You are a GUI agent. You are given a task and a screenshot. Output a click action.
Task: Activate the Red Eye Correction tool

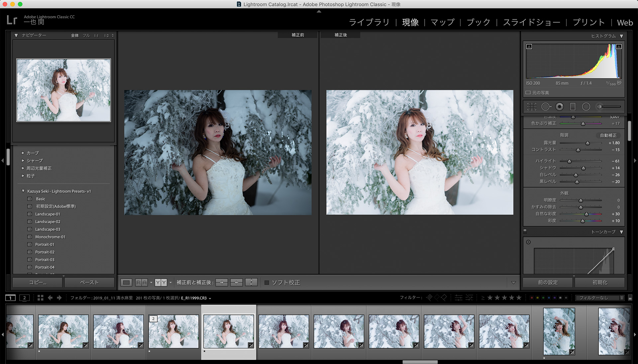(560, 107)
